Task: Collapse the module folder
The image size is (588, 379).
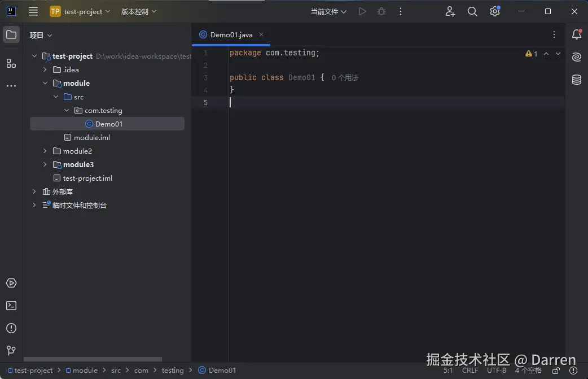Action: [45, 83]
